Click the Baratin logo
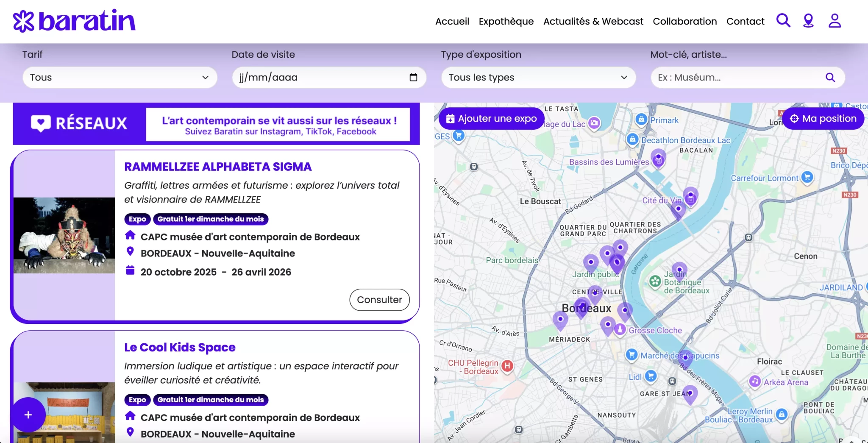868x443 pixels. coord(74,21)
